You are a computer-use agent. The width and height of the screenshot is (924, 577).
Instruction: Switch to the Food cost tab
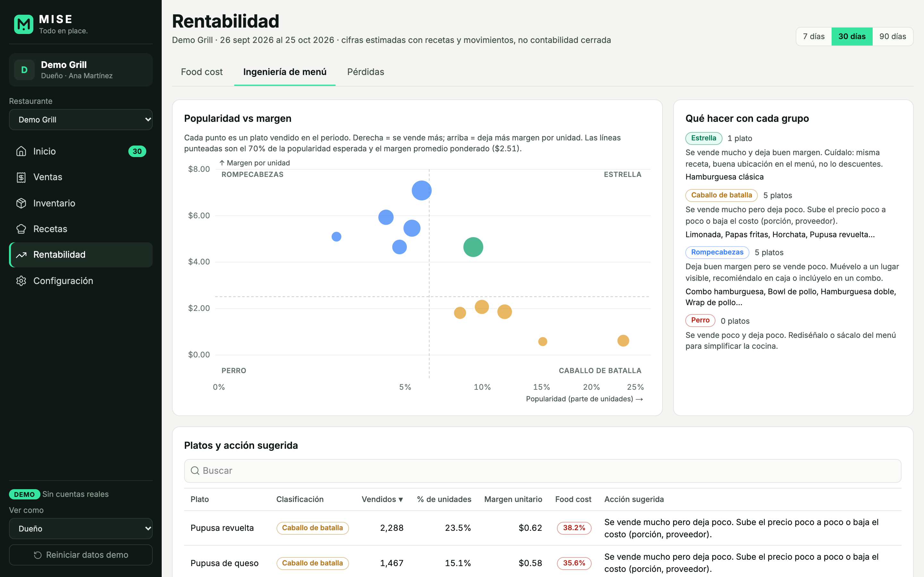201,72
